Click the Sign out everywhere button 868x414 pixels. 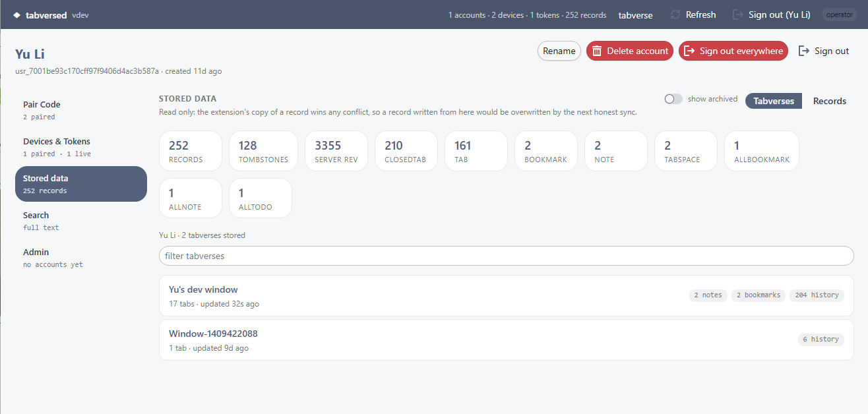733,51
